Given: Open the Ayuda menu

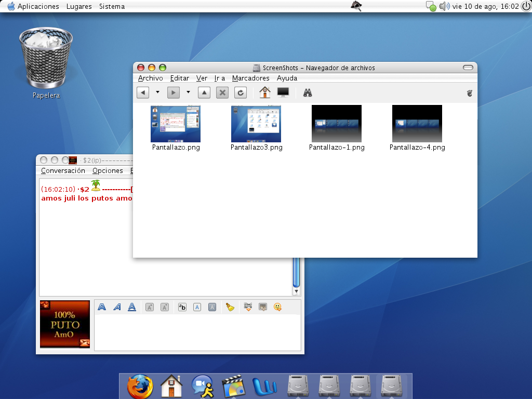Looking at the screenshot, I should point(287,78).
